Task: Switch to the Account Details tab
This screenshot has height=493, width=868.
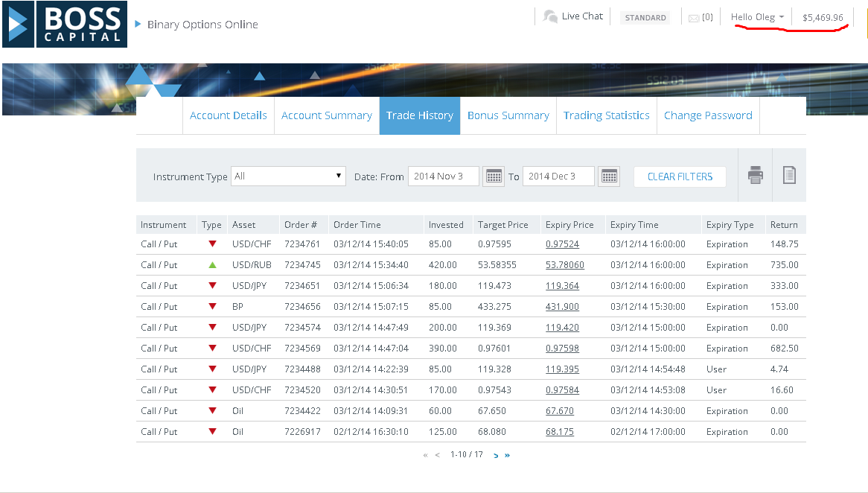Action: (x=228, y=115)
